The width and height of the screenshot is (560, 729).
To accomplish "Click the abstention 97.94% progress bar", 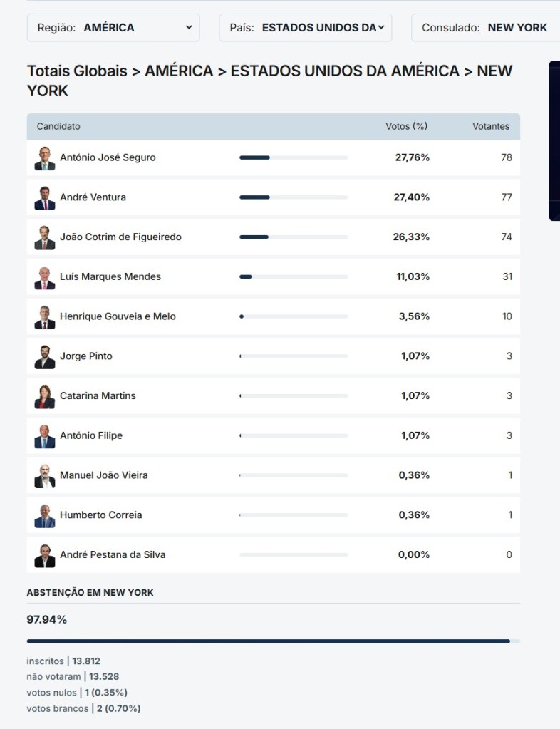I will click(x=273, y=641).
